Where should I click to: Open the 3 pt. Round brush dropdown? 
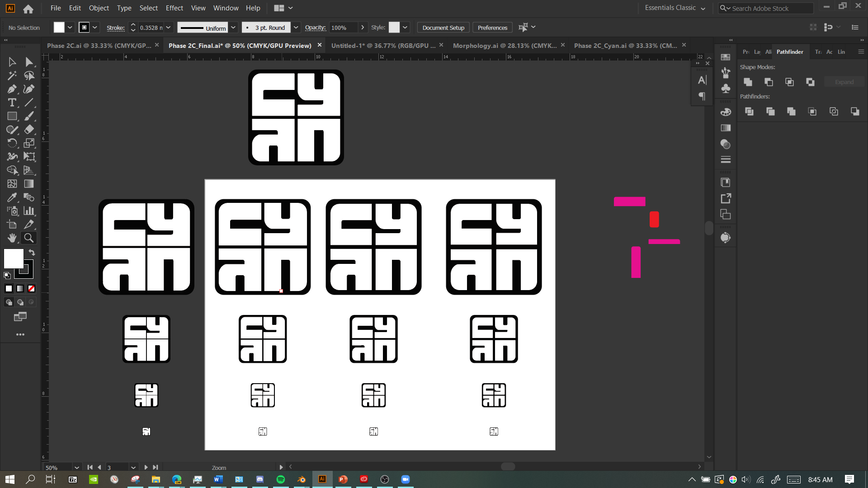tap(296, 28)
